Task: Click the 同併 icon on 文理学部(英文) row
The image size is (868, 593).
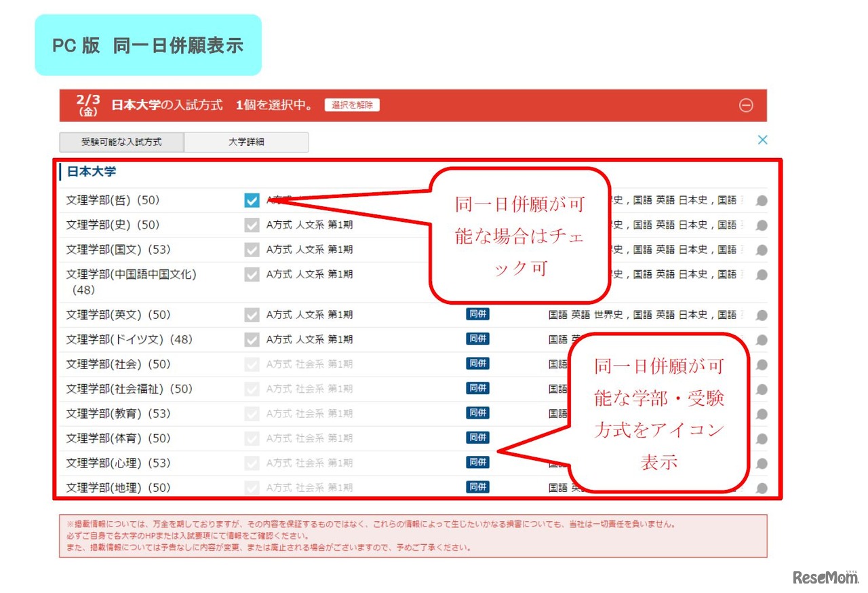Action: pyautogui.click(x=477, y=314)
